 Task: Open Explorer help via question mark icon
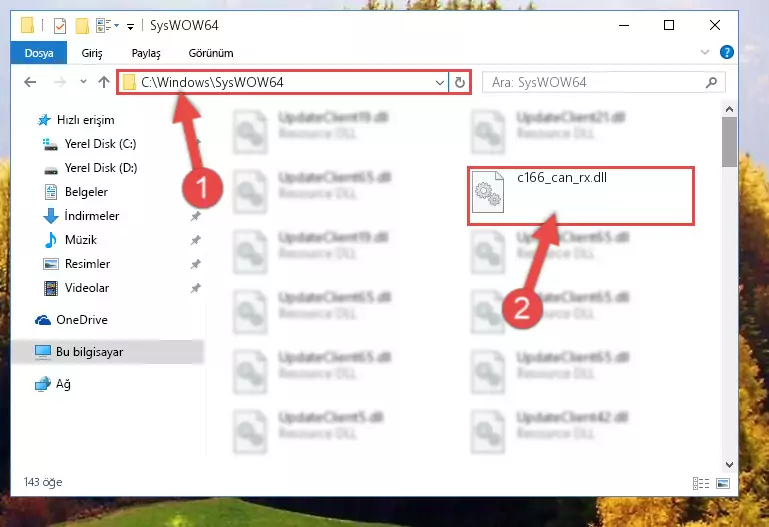click(726, 52)
